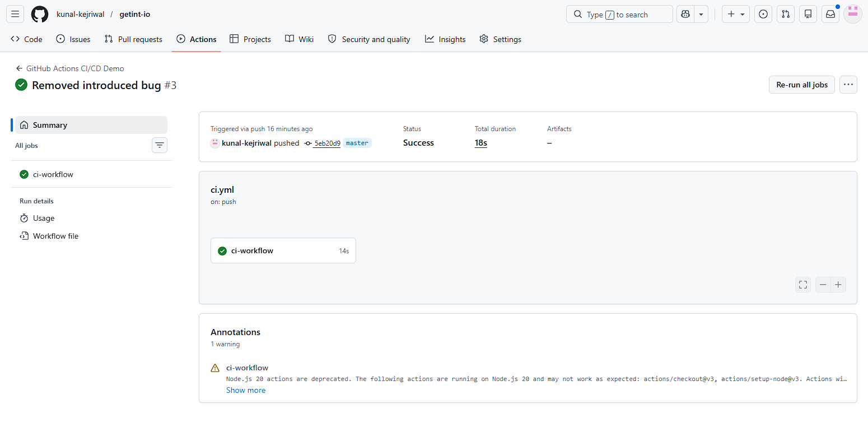Click Re-run all jobs
Screen dimensions: 868x436
801,85
